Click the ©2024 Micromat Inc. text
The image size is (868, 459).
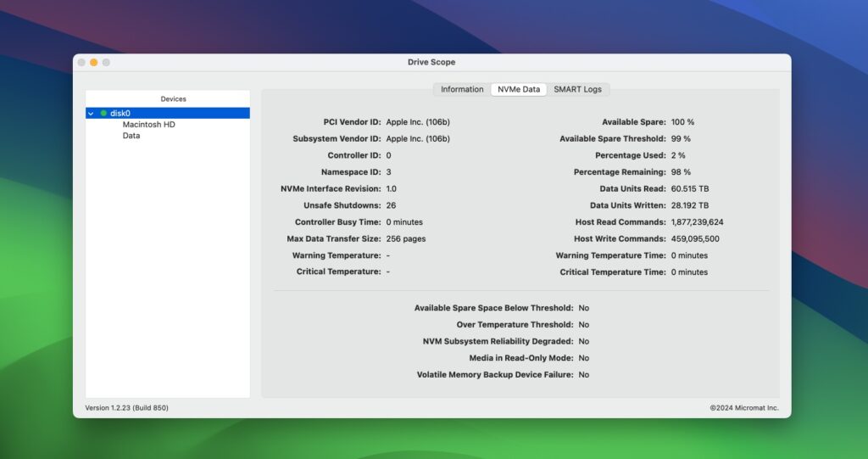tap(743, 408)
